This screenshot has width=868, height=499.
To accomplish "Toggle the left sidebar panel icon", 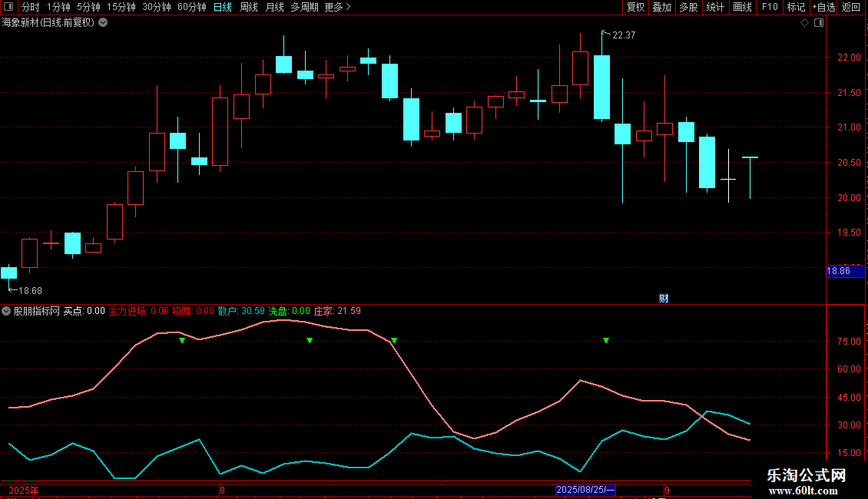I will [x=8, y=7].
